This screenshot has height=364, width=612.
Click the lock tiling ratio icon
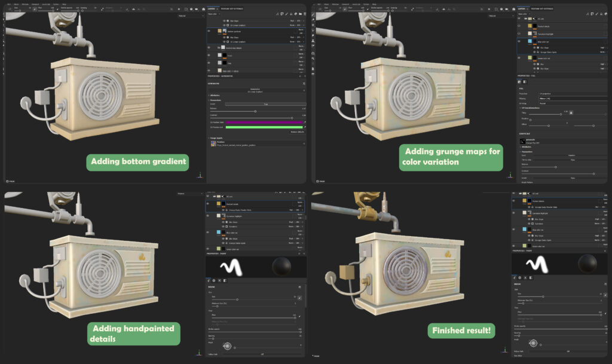point(571,112)
